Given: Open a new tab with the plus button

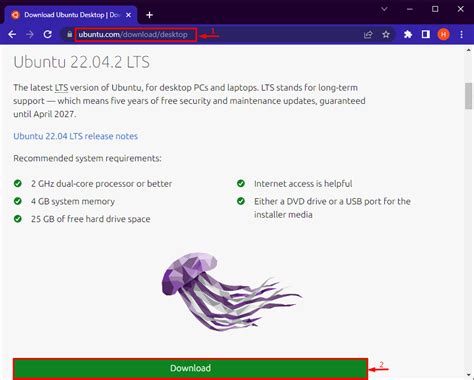Looking at the screenshot, I should [x=149, y=15].
